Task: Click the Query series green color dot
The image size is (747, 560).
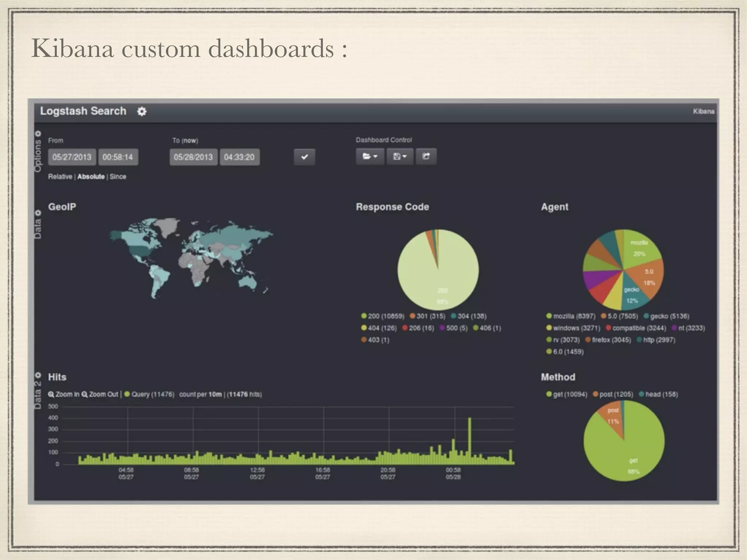Action: (127, 394)
